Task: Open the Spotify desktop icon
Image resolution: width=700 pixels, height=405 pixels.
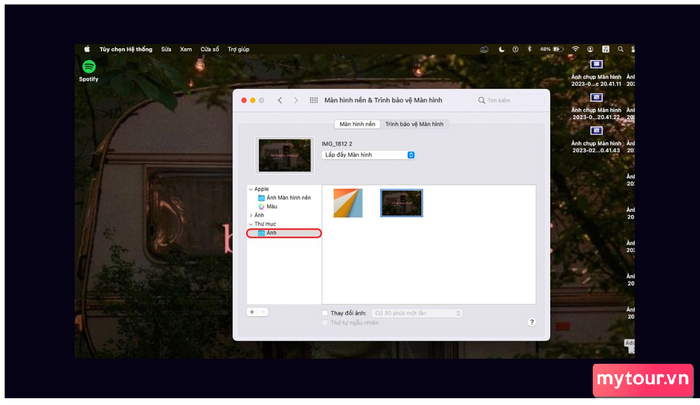Action: point(88,66)
